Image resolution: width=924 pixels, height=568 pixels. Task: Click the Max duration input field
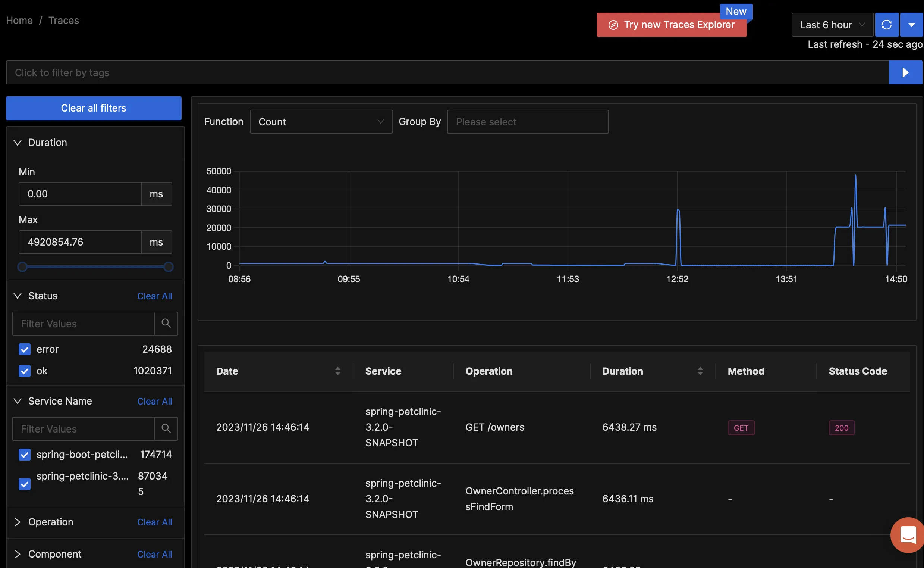pyautogui.click(x=80, y=242)
